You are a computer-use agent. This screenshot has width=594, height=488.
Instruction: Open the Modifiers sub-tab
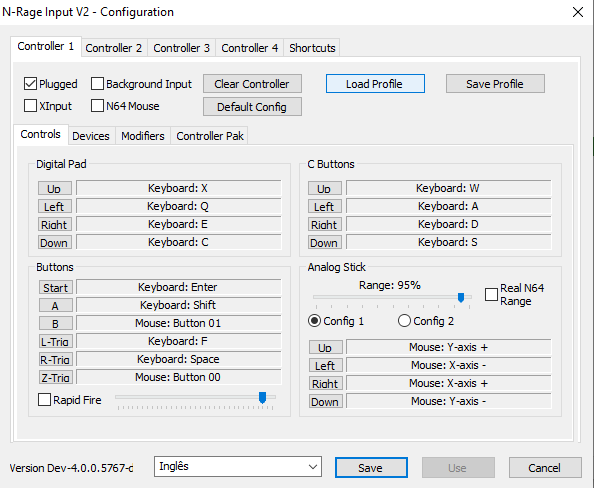click(x=143, y=136)
